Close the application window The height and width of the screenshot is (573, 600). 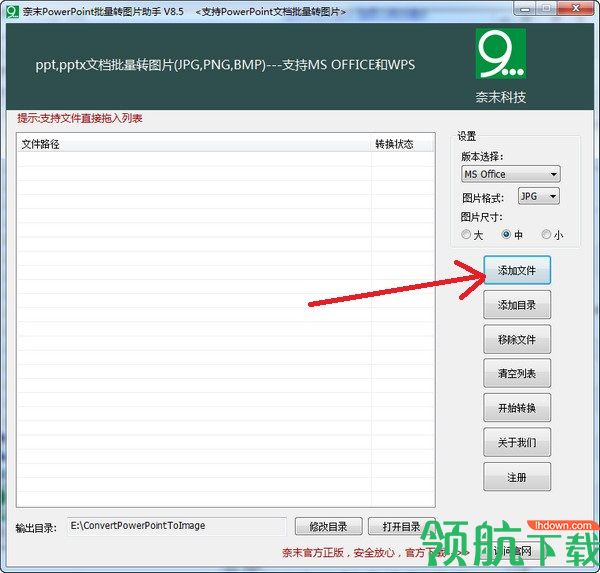576,8
